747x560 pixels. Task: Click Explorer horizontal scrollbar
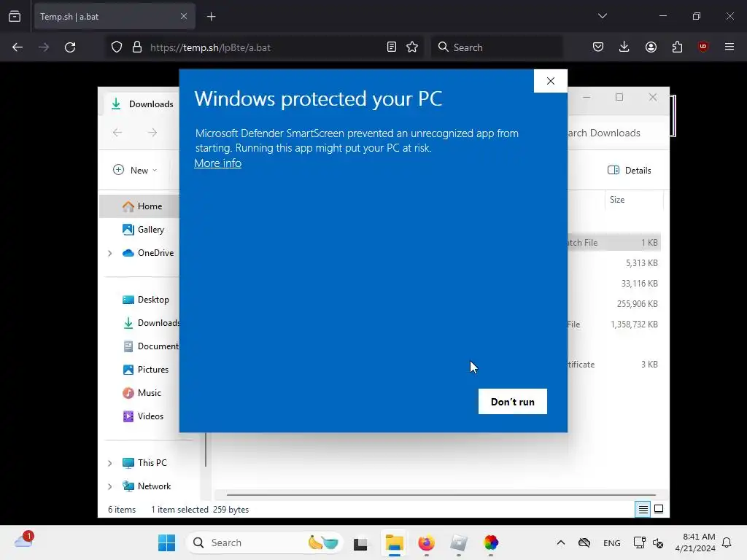tap(441, 495)
